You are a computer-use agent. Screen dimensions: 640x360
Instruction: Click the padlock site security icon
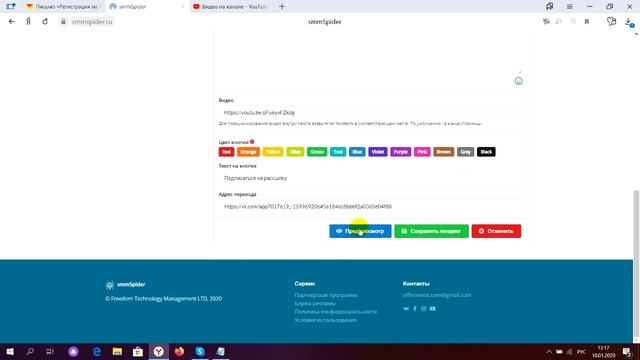coord(63,22)
